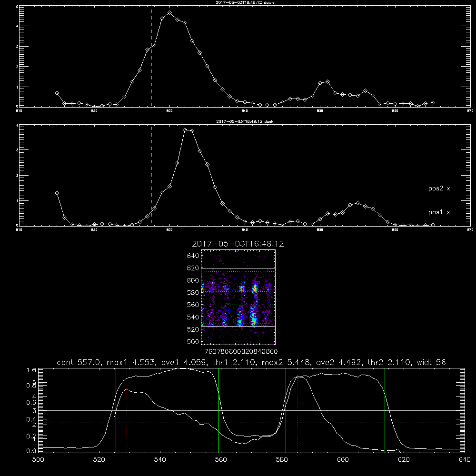This screenshot has width=476, height=476.
Task: Click the first green vertical line near 525
Action: click(116, 410)
